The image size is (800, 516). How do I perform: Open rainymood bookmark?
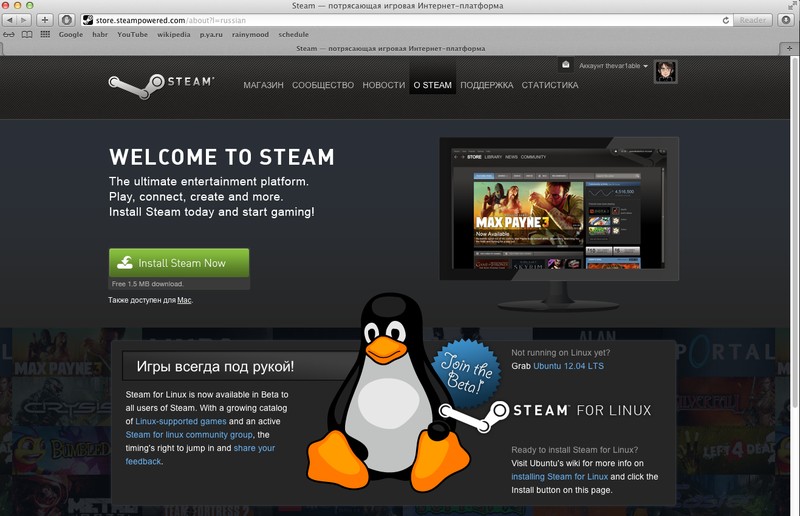tap(250, 35)
